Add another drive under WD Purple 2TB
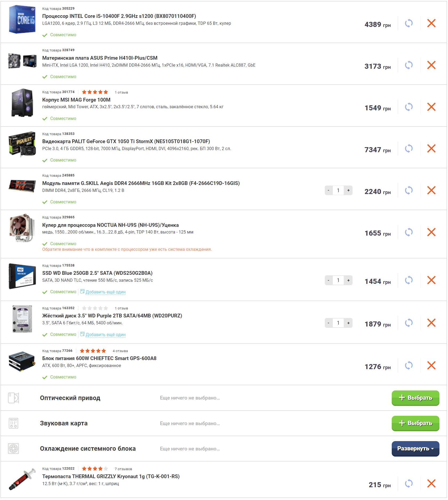The height and width of the screenshot is (500, 448). (x=105, y=334)
